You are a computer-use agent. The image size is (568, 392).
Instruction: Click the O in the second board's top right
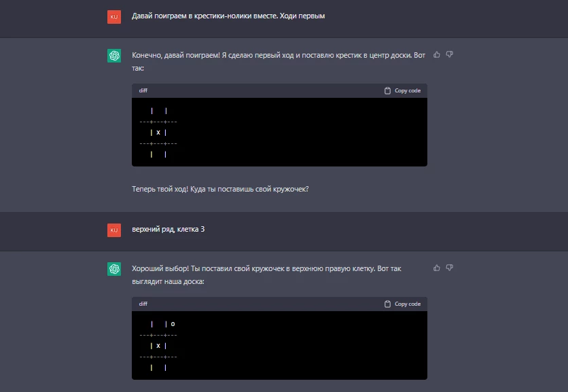173,324
